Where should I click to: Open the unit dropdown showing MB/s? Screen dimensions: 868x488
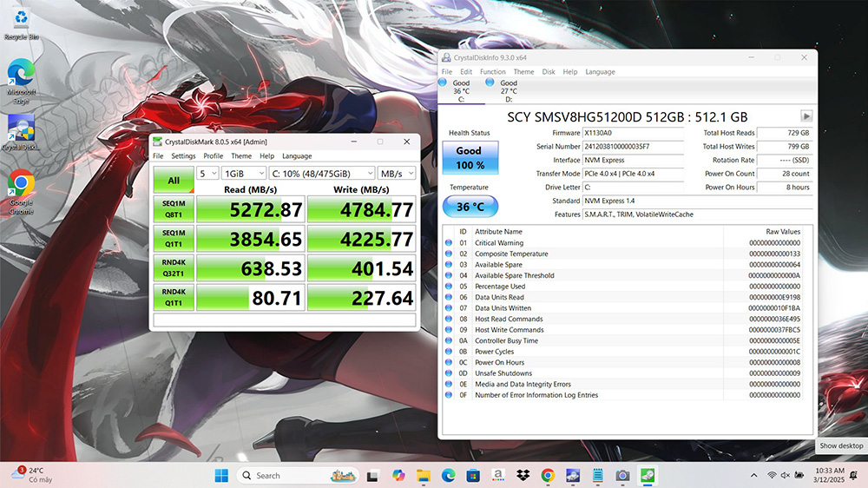tap(397, 174)
